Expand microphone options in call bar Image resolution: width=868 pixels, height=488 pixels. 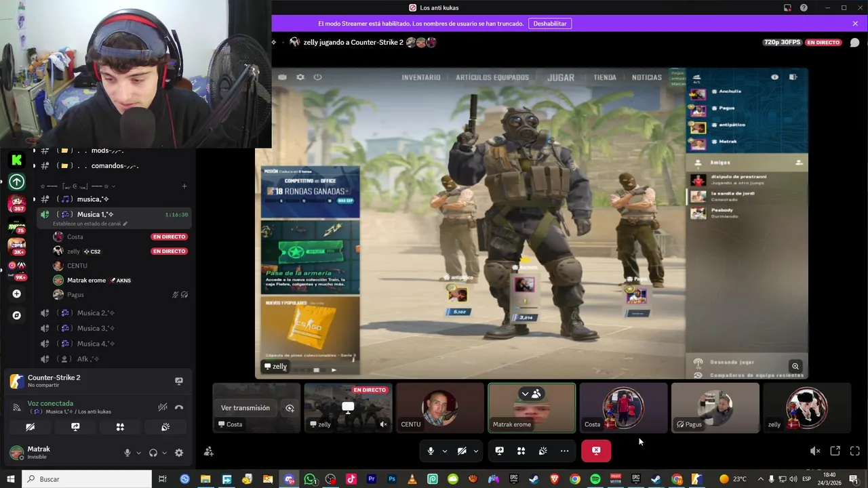[445, 451]
